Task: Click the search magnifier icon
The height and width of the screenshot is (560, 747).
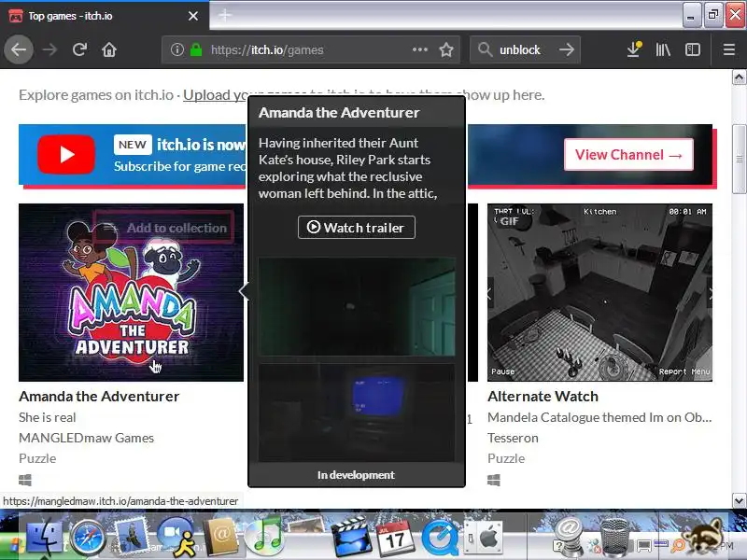Action: click(485, 49)
